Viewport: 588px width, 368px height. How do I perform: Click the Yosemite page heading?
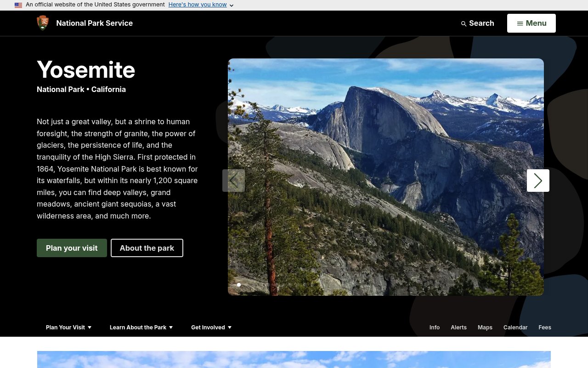tap(86, 70)
